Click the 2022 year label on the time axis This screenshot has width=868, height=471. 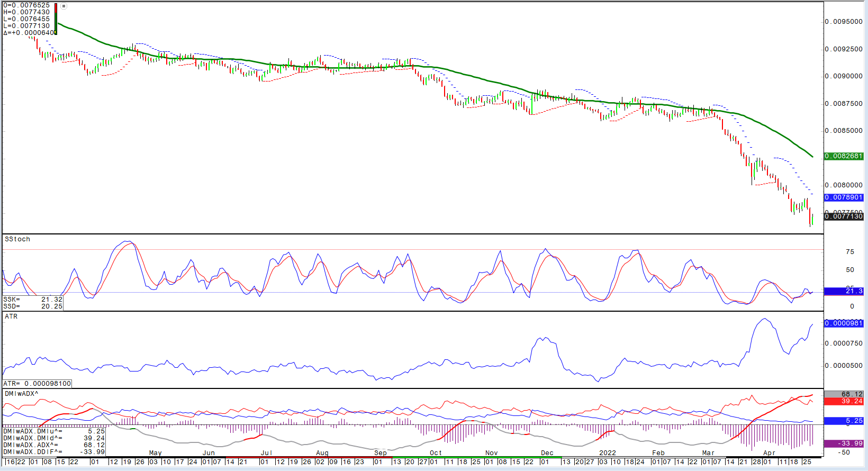608,453
